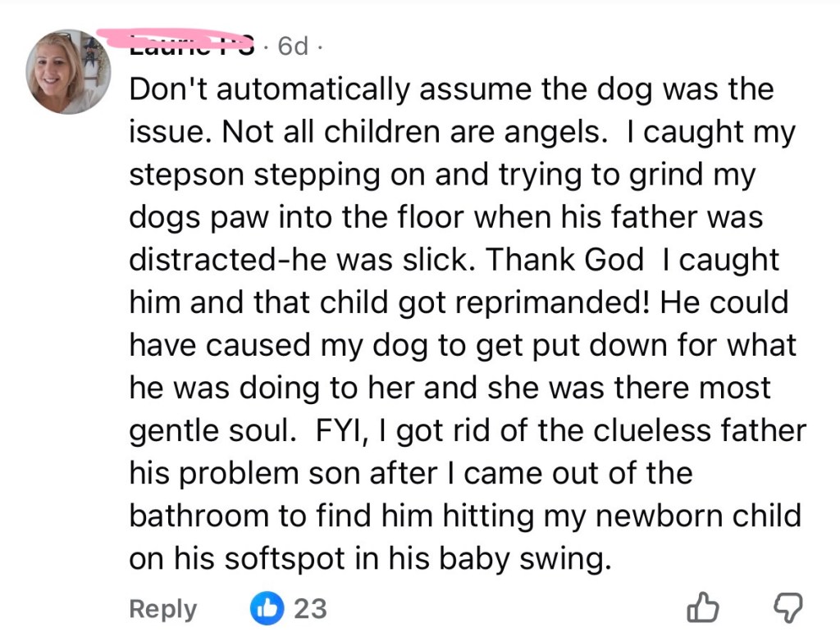This screenshot has width=840, height=641.
Task: Click the line starting "his problem son"
Action: click(410, 473)
